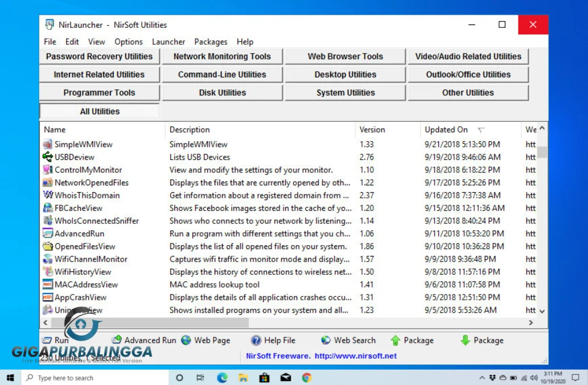
Task: Select the All Utilities tab
Action: coord(100,111)
